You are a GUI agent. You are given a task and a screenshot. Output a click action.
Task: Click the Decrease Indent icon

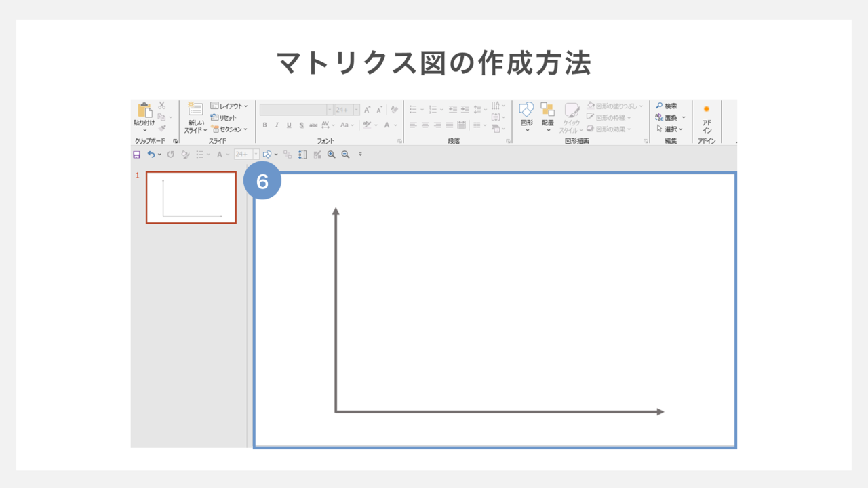tap(453, 109)
